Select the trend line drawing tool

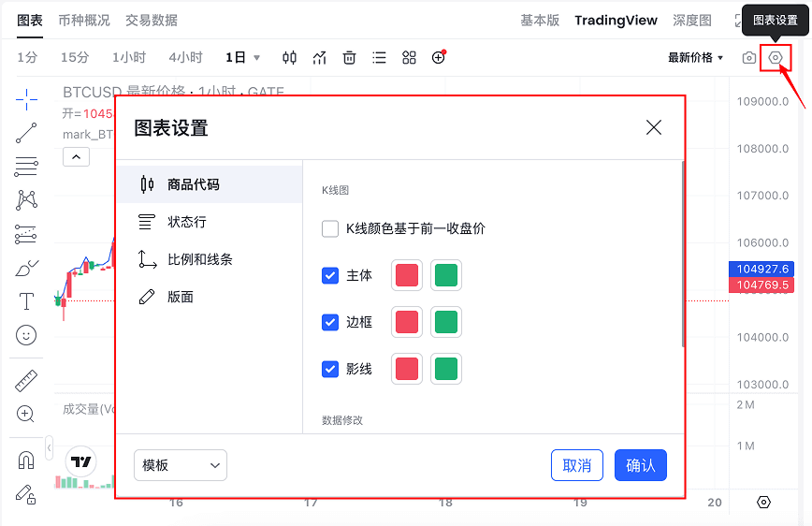point(26,133)
